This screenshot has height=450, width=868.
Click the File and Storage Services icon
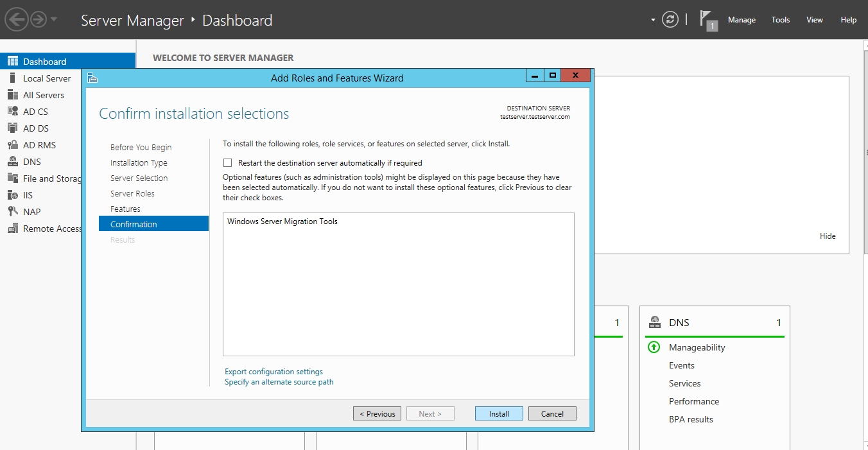(x=13, y=178)
